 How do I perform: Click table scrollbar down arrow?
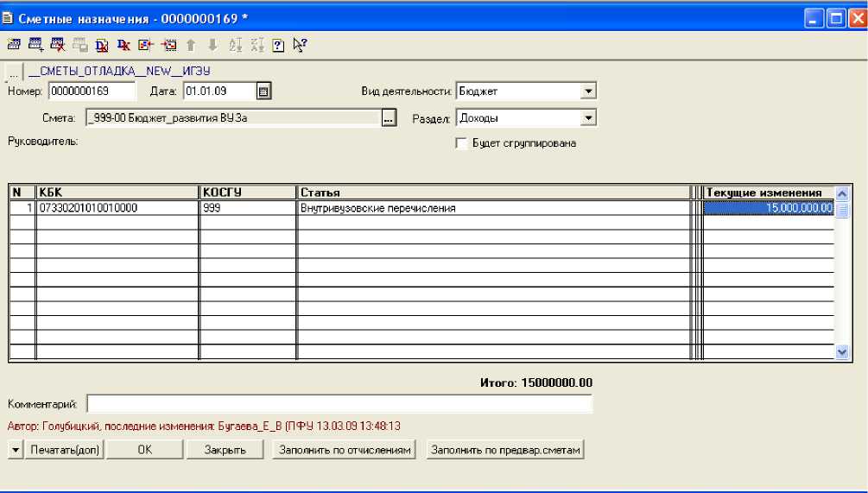click(842, 351)
